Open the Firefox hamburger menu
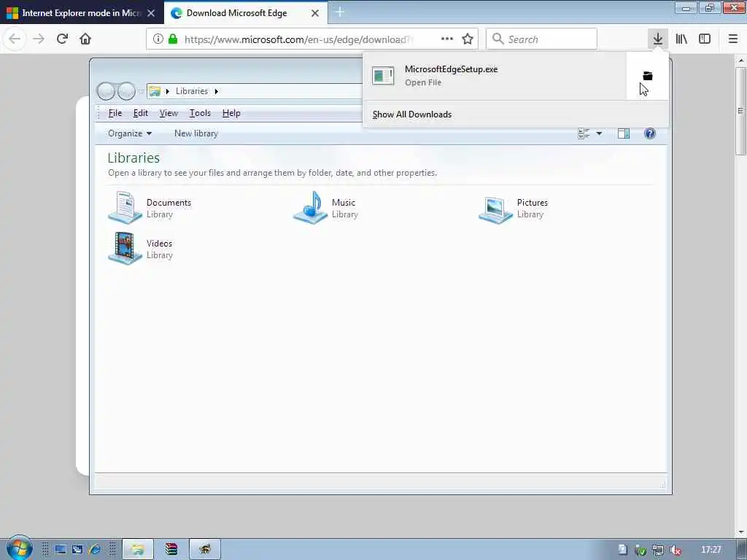 [x=733, y=39]
